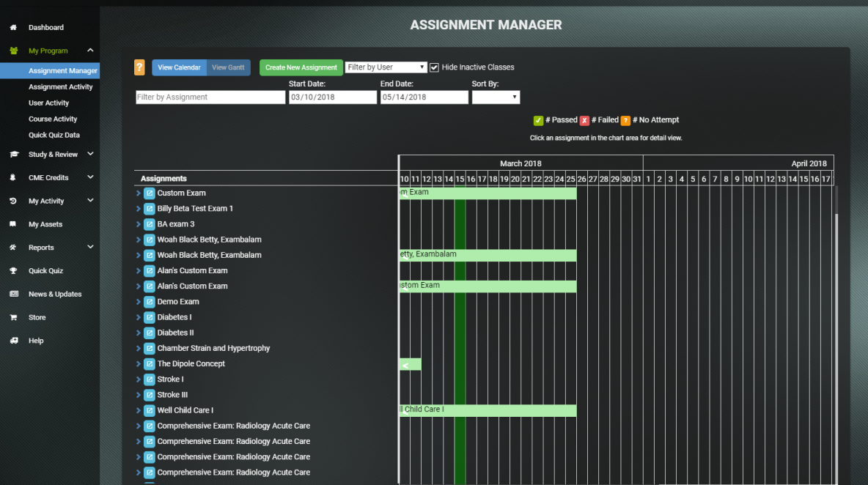Viewport: 868px width, 485px height.
Task: Click the Dashboard home icon
Action: pyautogui.click(x=13, y=27)
